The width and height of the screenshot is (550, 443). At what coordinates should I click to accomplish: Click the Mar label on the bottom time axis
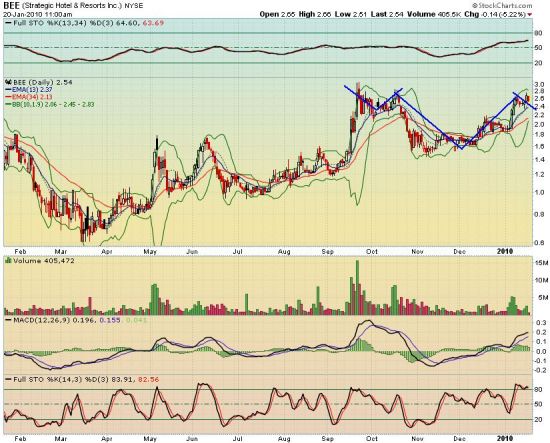(61, 438)
